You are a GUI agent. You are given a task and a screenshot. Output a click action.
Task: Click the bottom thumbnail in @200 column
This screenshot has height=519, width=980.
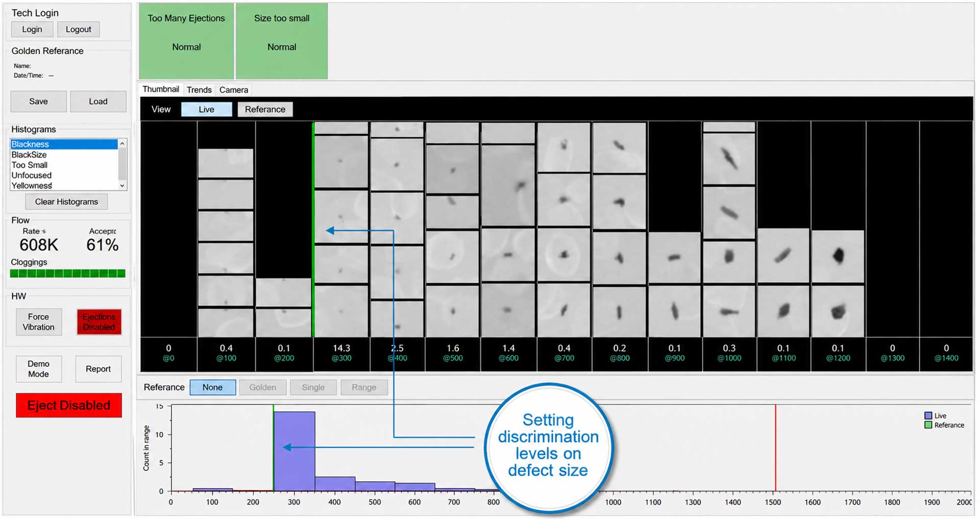coord(283,323)
